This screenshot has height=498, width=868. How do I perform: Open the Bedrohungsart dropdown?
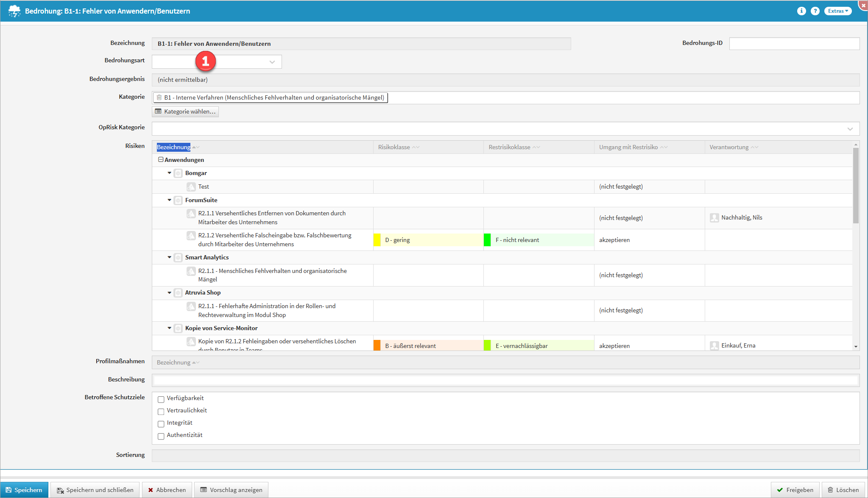point(272,62)
